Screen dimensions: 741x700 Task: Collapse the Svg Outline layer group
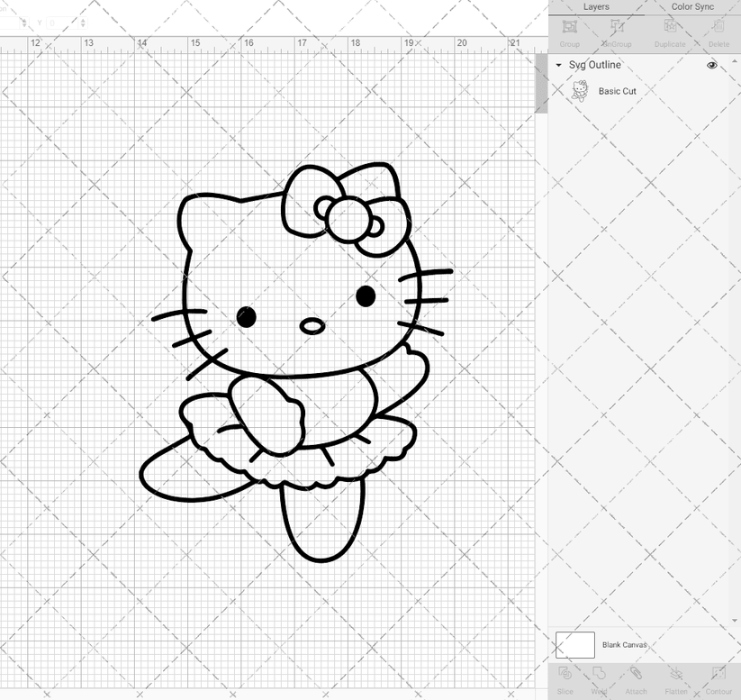(559, 65)
